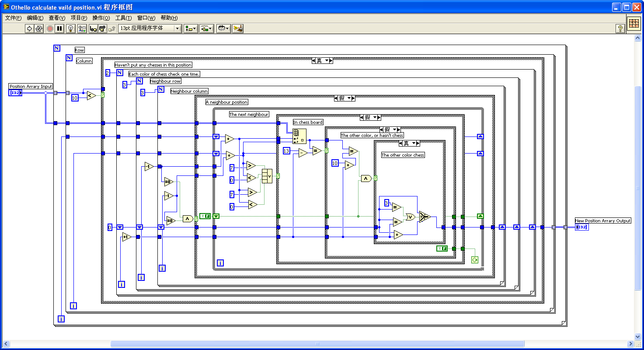
Task: Toggle the Boolean constant beside the loop stop terminal
Action: (442, 248)
